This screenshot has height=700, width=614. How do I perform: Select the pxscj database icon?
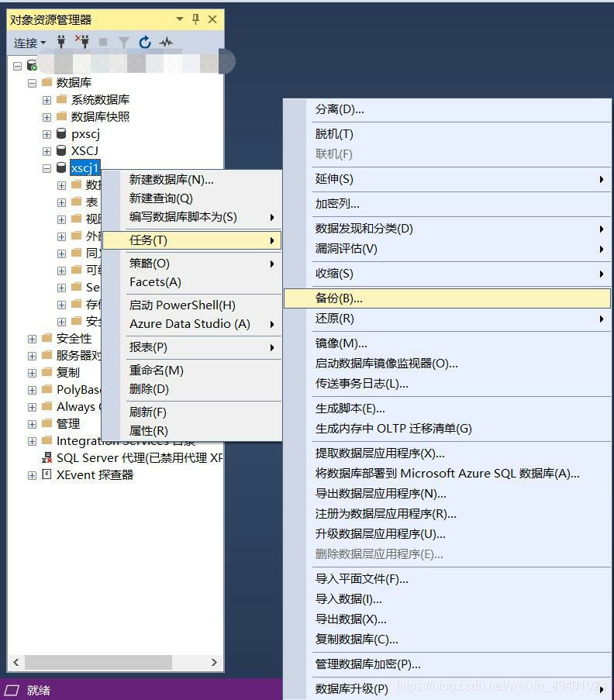point(61,133)
